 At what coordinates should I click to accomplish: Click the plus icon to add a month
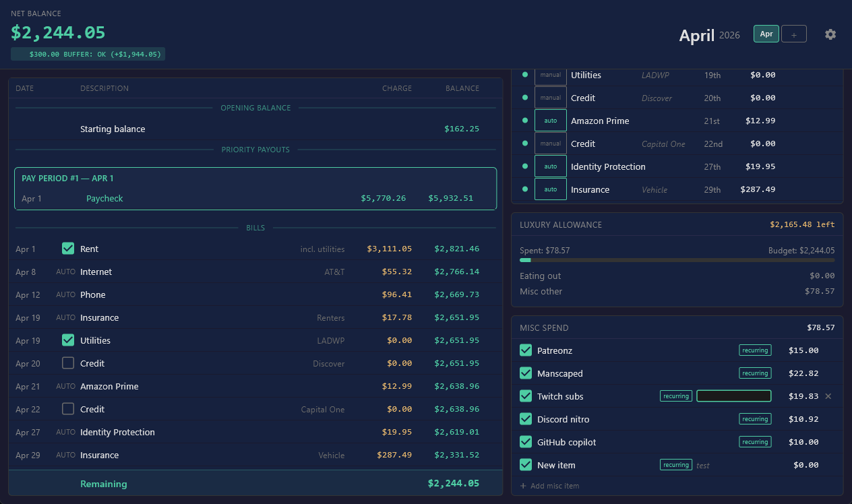tap(794, 34)
